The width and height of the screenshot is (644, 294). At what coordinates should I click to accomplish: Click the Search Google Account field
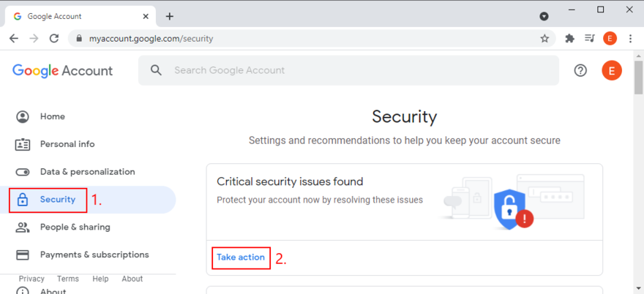coord(351,70)
